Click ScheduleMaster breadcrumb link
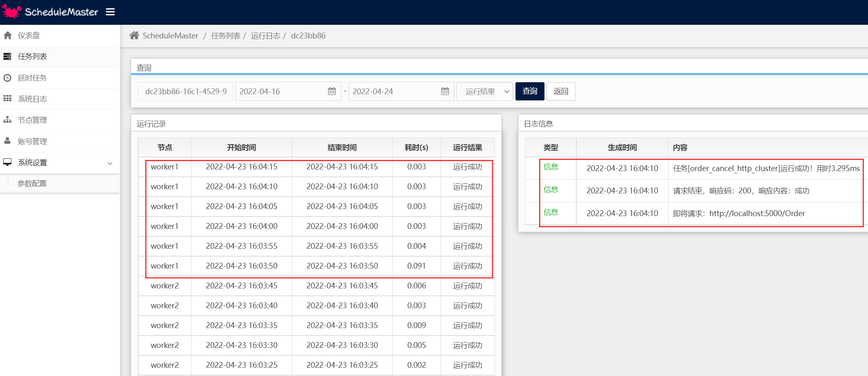Viewport: 868px width, 376px height. coord(170,36)
